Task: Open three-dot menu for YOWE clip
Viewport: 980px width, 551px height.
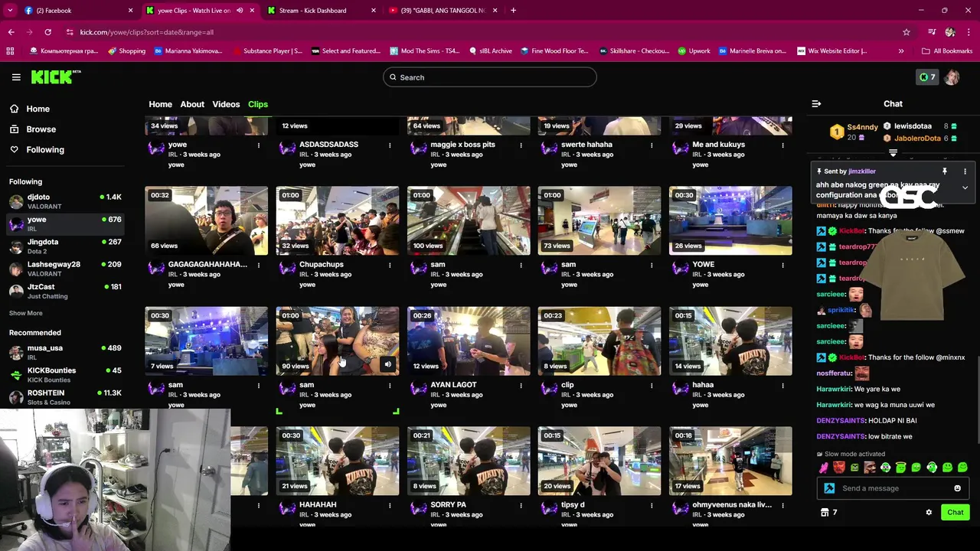Action: coord(782,265)
